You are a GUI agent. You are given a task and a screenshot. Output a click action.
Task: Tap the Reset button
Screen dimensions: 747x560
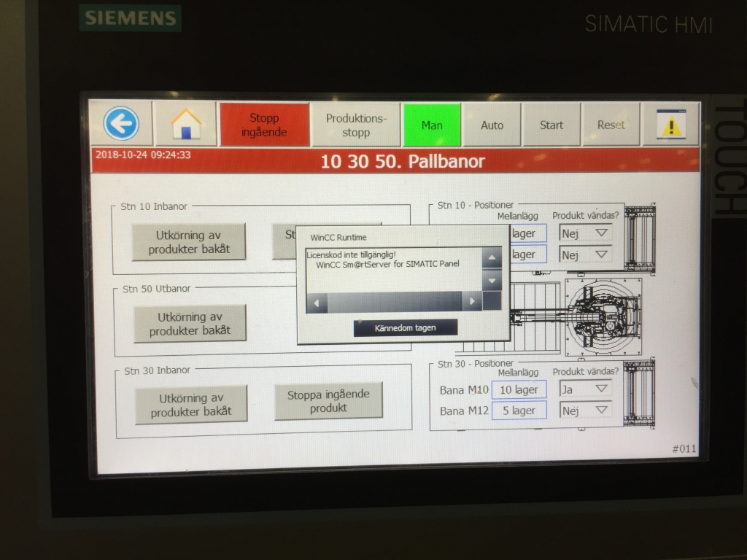[611, 125]
